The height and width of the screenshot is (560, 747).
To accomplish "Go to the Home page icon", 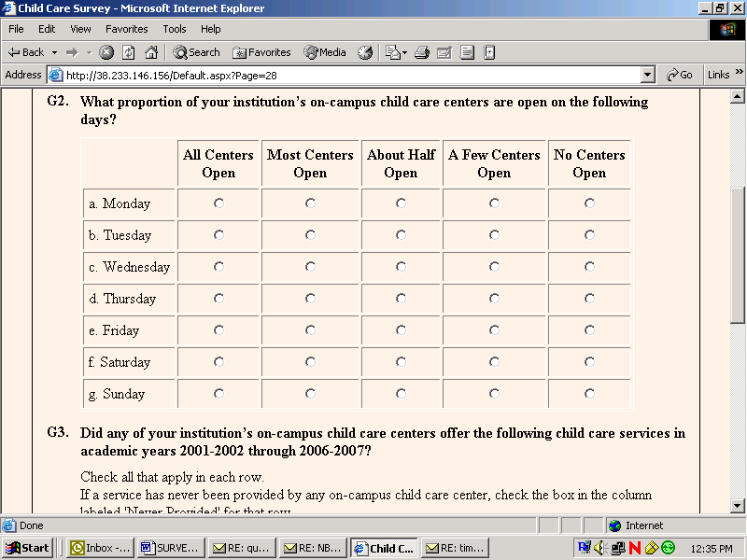I will pos(150,52).
